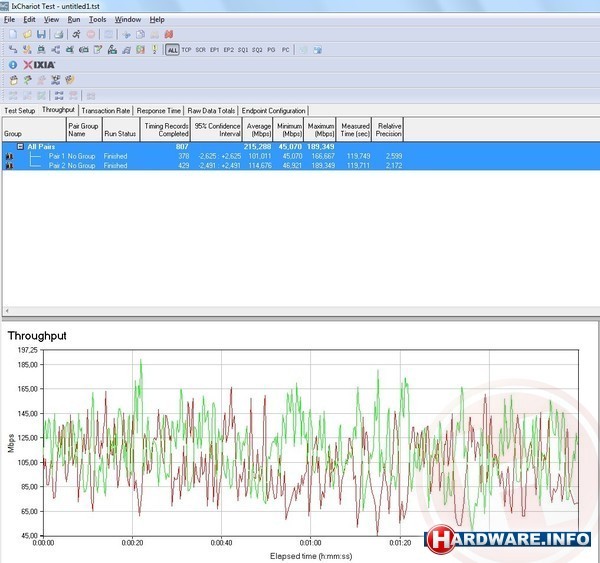This screenshot has width=600, height=563.
Task: Click the Relative Precision column header
Action: [388, 130]
